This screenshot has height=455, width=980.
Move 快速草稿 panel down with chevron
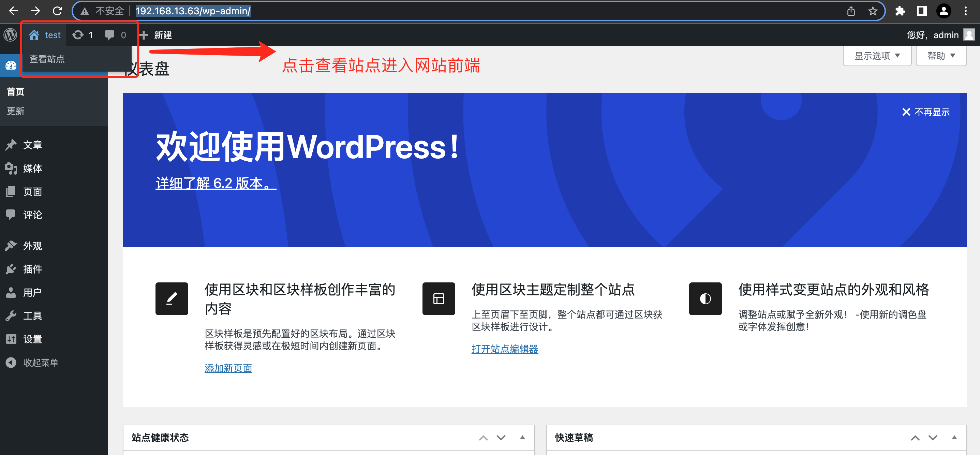pos(933,438)
